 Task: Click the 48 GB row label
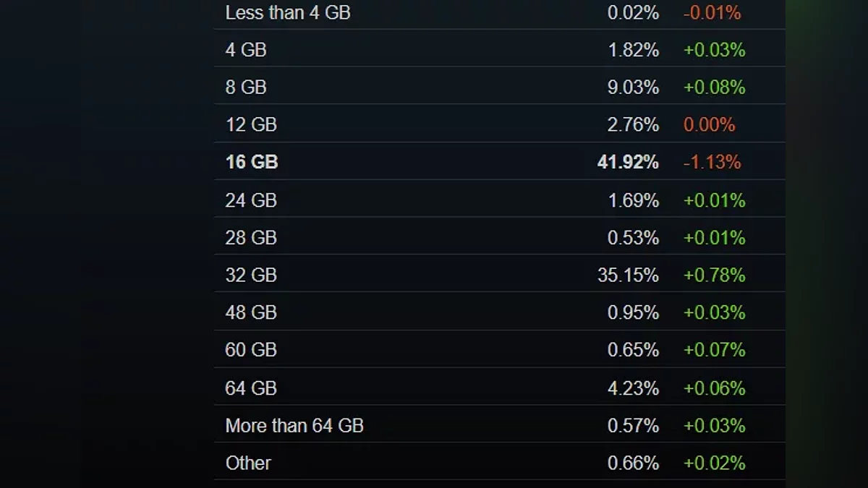pyautogui.click(x=251, y=312)
